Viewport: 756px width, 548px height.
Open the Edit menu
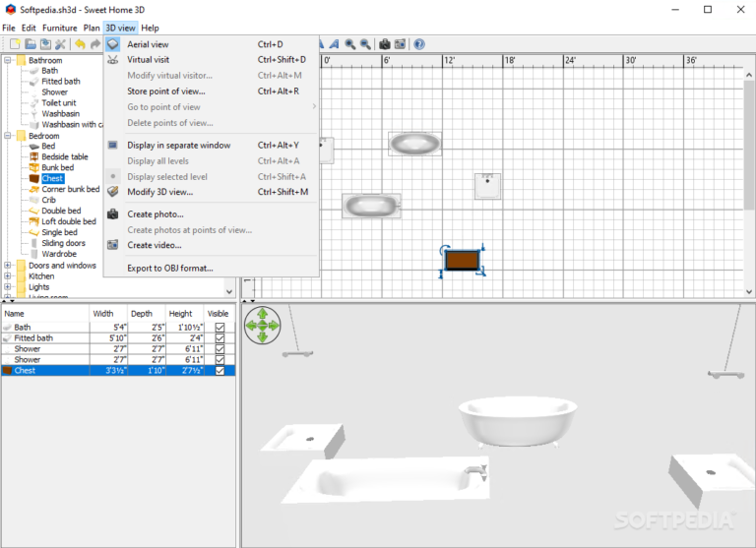pyautogui.click(x=29, y=28)
